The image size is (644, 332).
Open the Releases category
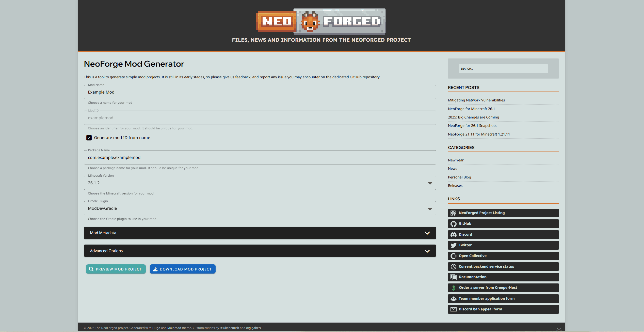(455, 186)
